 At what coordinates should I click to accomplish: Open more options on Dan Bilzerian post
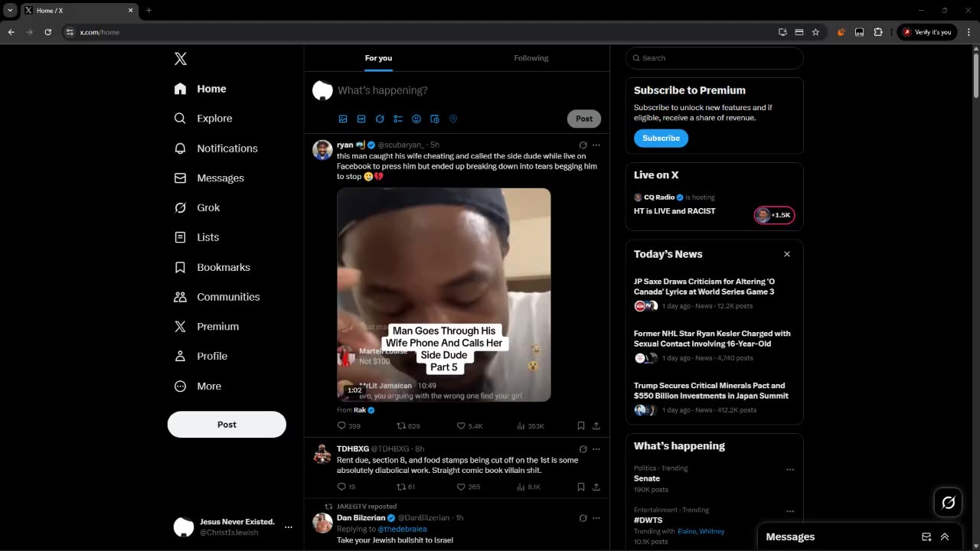click(596, 517)
